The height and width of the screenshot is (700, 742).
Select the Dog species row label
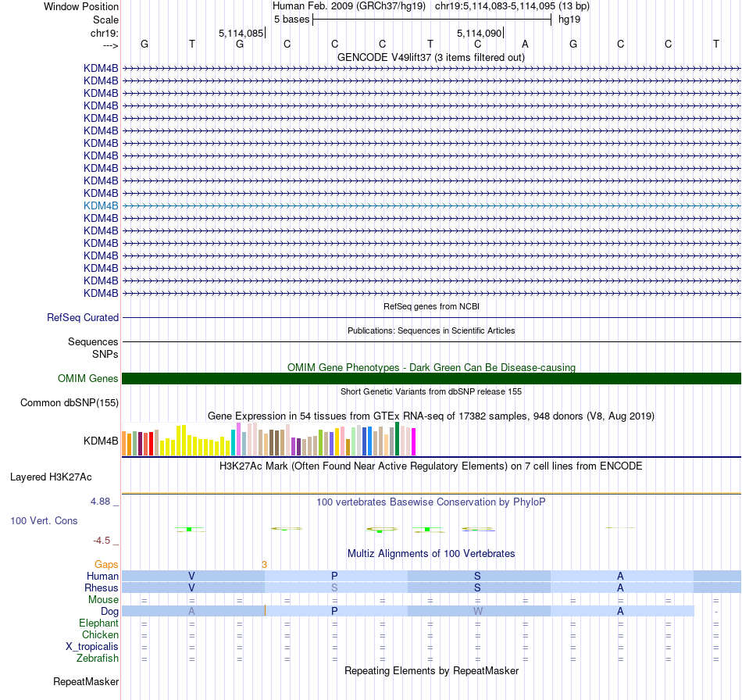coord(109,612)
